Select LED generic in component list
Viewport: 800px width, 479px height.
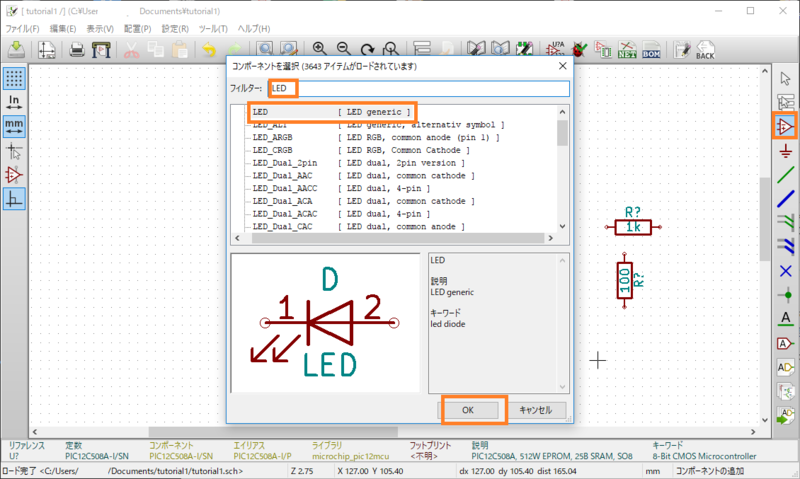coord(332,112)
